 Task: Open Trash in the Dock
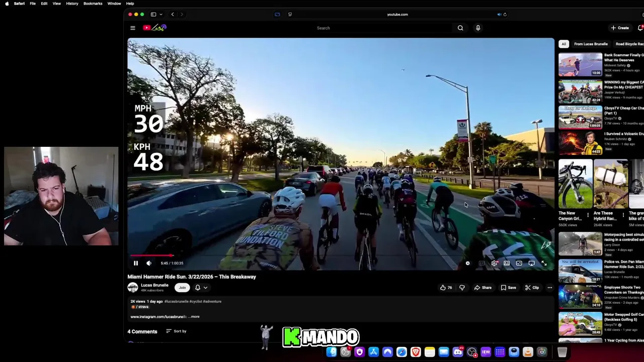[x=562, y=352]
